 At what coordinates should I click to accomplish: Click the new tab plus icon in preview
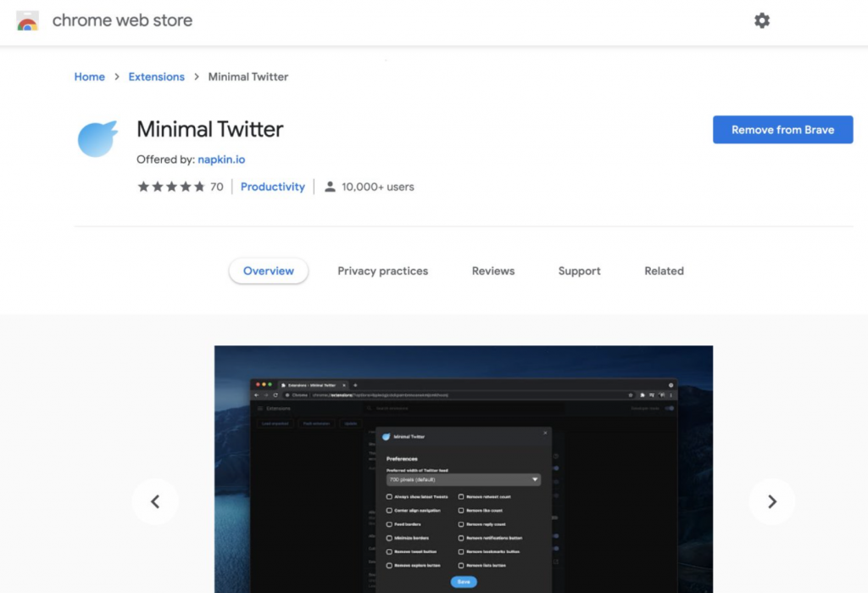pyautogui.click(x=355, y=384)
